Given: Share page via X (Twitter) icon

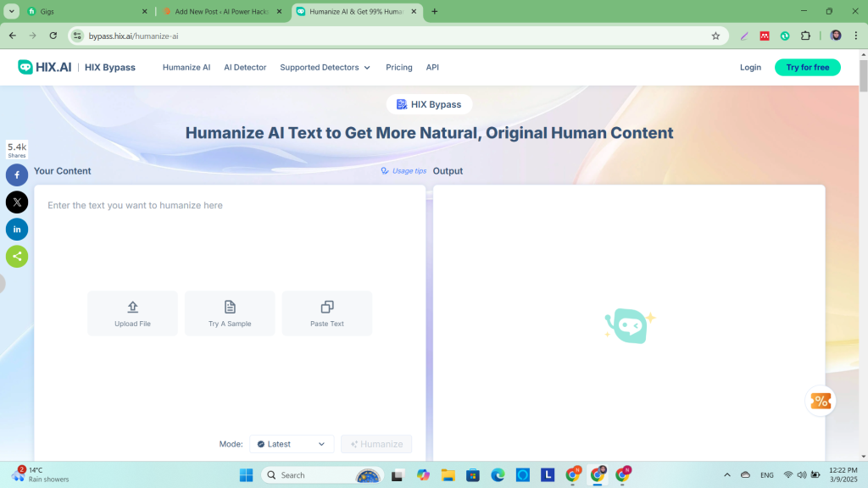Looking at the screenshot, I should tap(17, 202).
